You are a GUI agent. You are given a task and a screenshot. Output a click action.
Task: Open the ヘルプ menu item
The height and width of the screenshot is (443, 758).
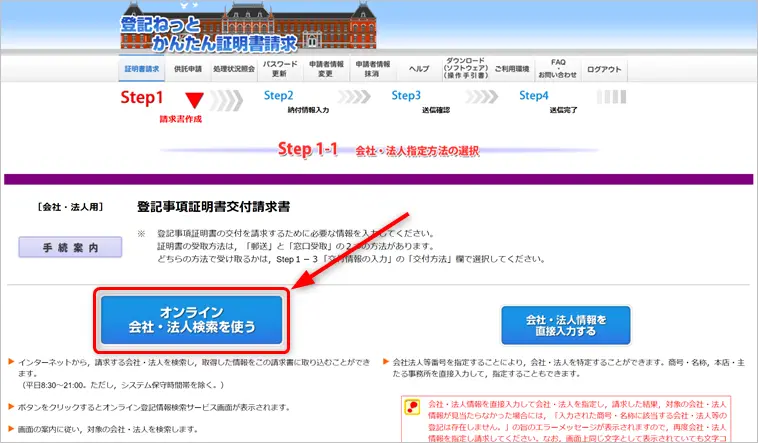(418, 70)
